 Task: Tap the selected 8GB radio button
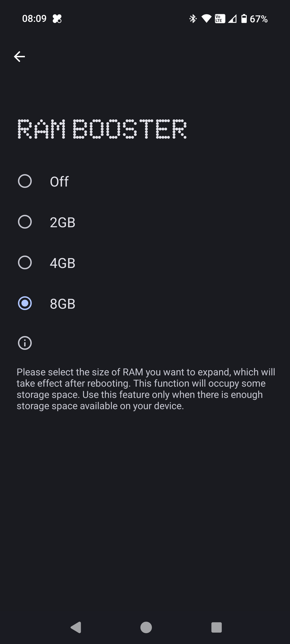click(x=25, y=303)
